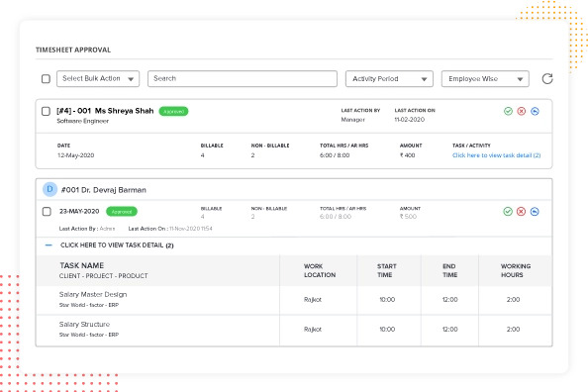Click 'TIMESHEET APPROVAL' page title
This screenshot has height=392, width=588.
(73, 49)
